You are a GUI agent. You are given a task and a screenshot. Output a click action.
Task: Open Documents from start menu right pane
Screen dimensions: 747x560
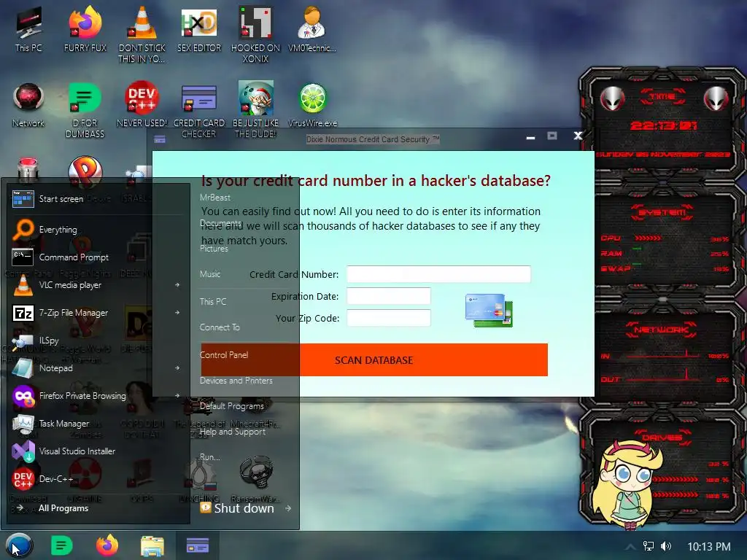coord(221,223)
